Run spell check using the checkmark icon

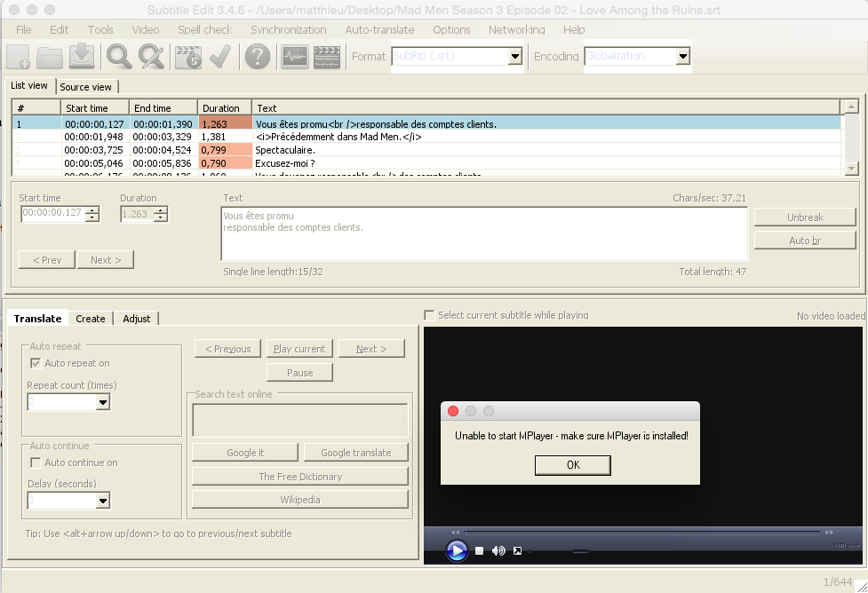point(219,56)
